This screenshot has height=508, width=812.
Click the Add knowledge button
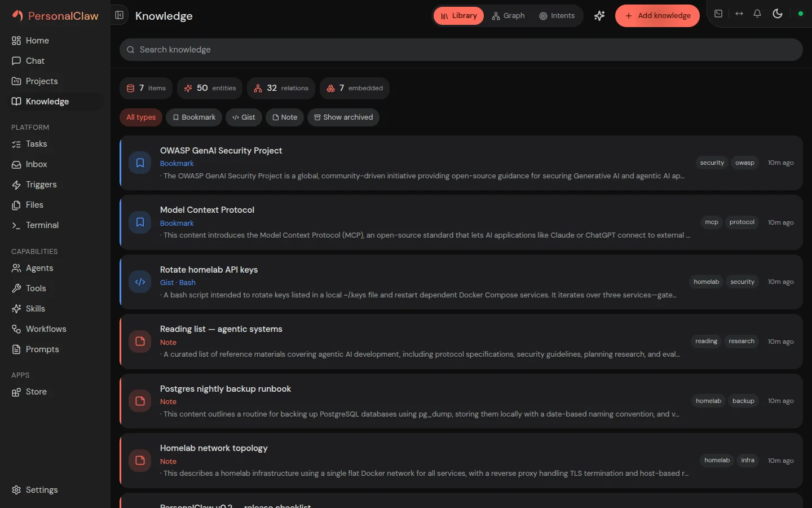(x=657, y=16)
